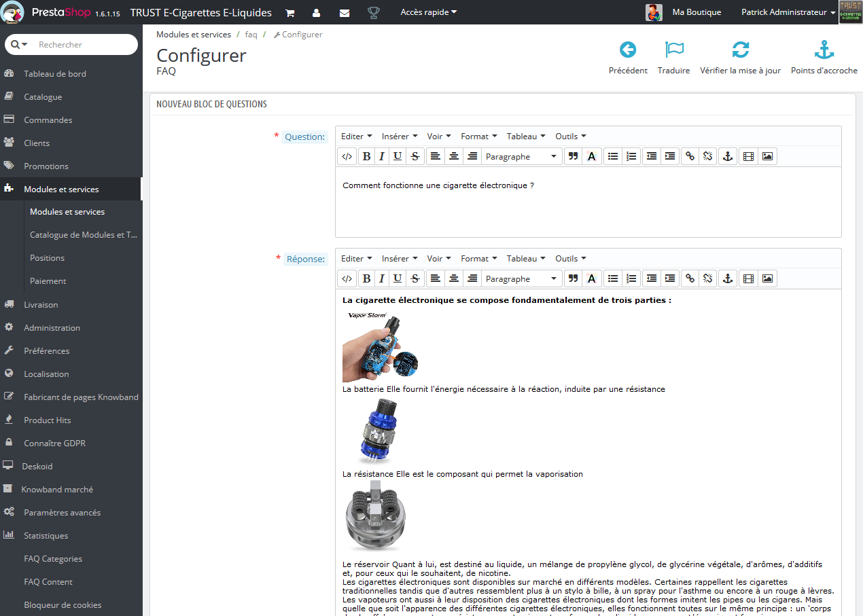Open Clients in sidebar
Viewport: 863px width, 616px height.
pyautogui.click(x=37, y=143)
